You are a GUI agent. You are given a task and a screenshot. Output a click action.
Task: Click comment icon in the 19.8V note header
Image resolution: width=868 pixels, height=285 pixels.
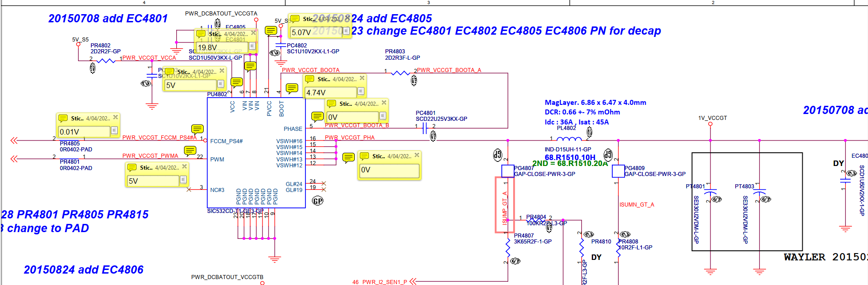pos(200,34)
